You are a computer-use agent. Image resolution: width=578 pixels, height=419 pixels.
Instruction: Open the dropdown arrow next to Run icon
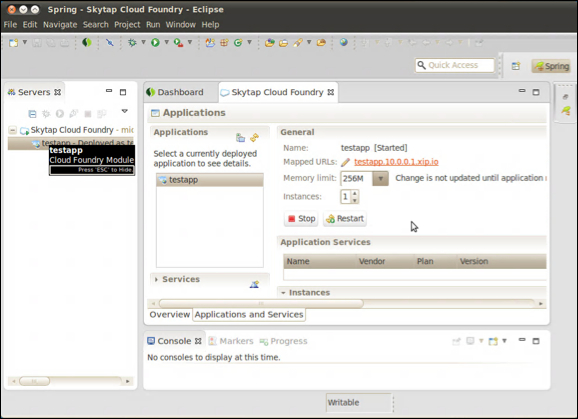[x=167, y=42]
